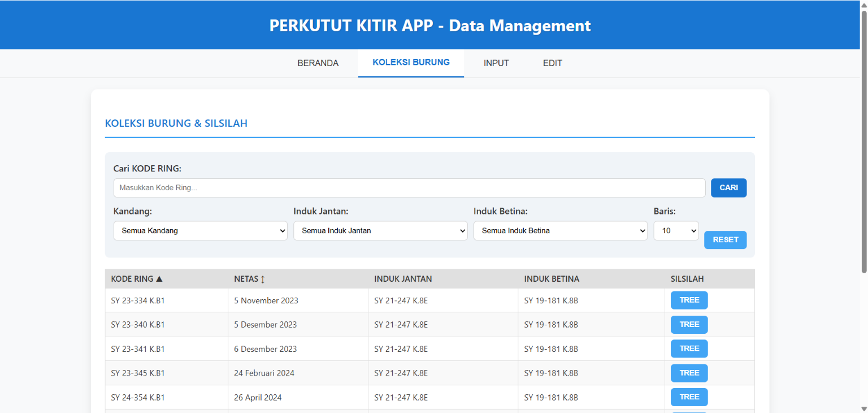Viewport: 868px width, 413px height.
Task: Select the KOLEKSI BURUNG tab
Action: pos(411,63)
